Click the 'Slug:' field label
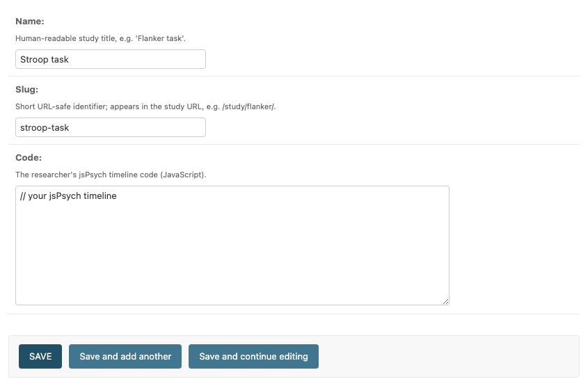Image resolution: width=588 pixels, height=386 pixels. pyautogui.click(x=26, y=90)
